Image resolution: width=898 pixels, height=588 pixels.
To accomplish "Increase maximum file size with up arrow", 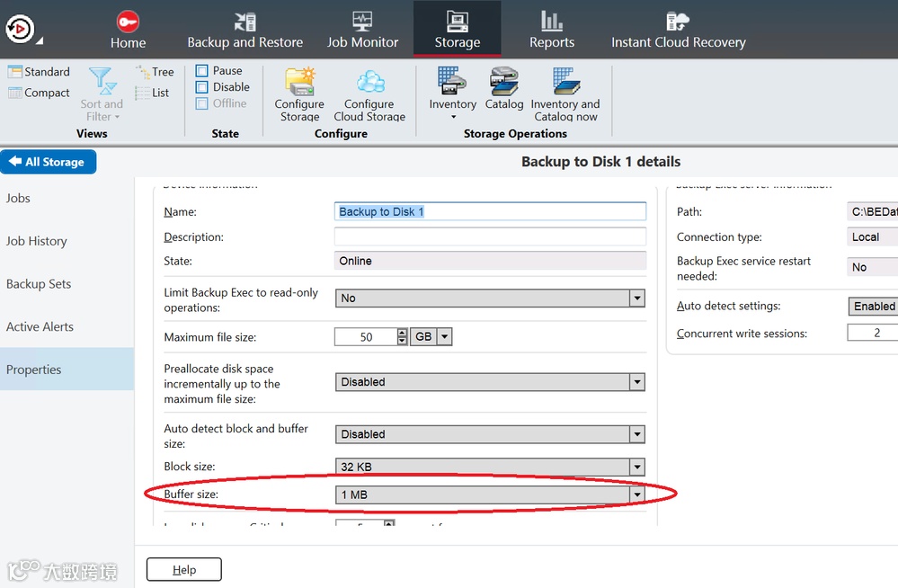I will 402,333.
